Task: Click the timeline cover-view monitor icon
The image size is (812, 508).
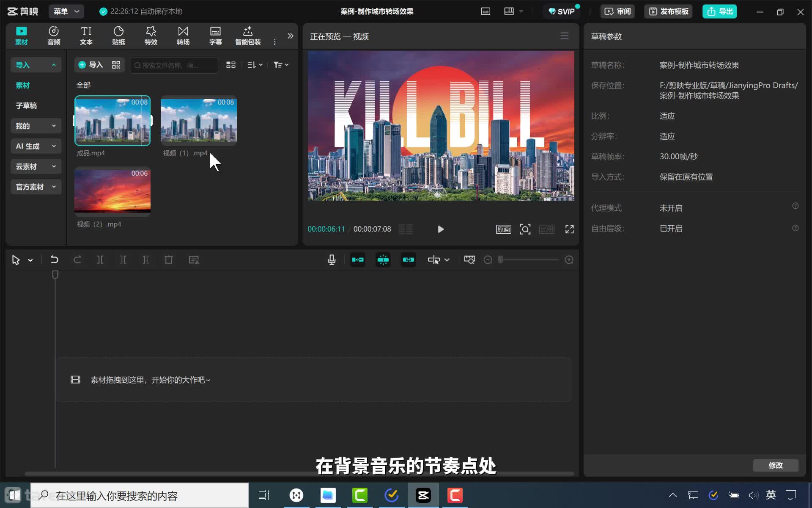Action: coord(469,260)
